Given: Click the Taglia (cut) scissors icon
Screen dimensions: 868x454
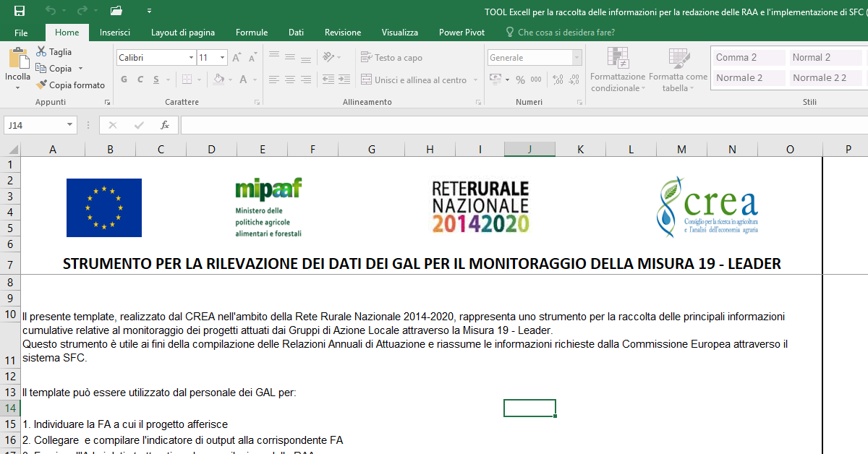Looking at the screenshot, I should [42, 52].
